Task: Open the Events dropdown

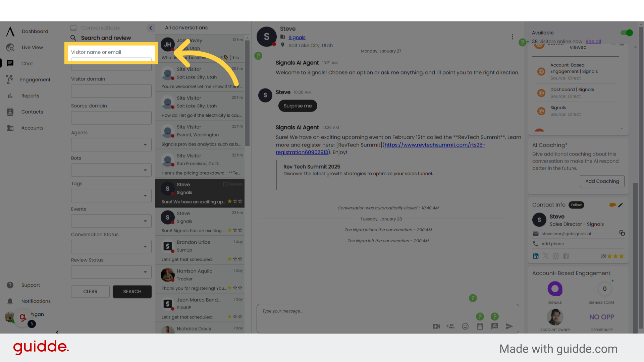Action: (111, 221)
